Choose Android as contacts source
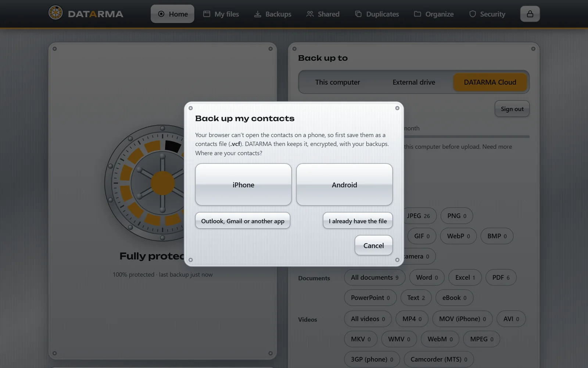This screenshot has height=368, width=588. (x=344, y=185)
